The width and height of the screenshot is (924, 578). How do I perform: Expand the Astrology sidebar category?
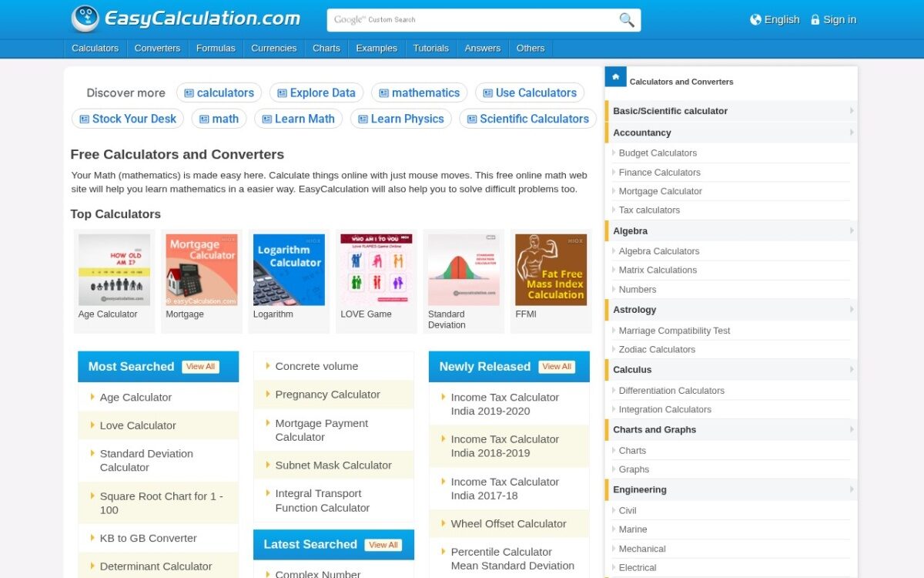pos(731,310)
